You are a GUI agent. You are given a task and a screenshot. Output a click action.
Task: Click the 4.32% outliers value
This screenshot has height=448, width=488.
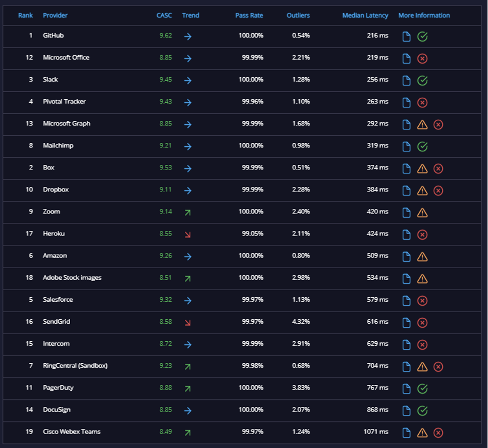click(x=301, y=322)
